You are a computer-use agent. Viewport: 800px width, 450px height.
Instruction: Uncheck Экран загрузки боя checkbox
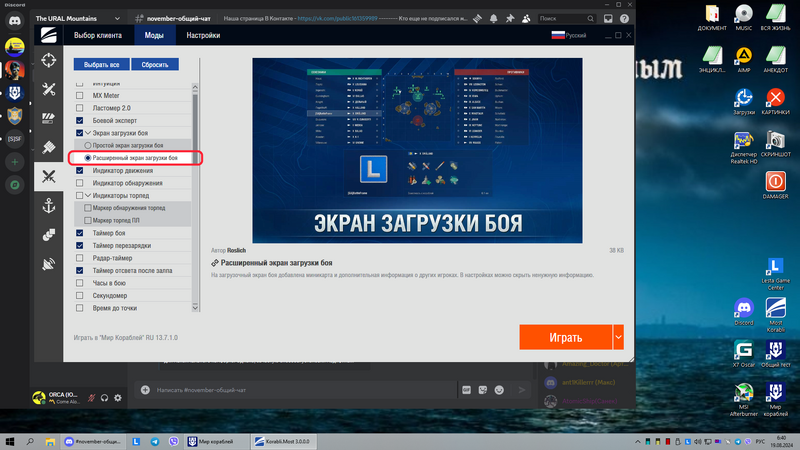[80, 133]
